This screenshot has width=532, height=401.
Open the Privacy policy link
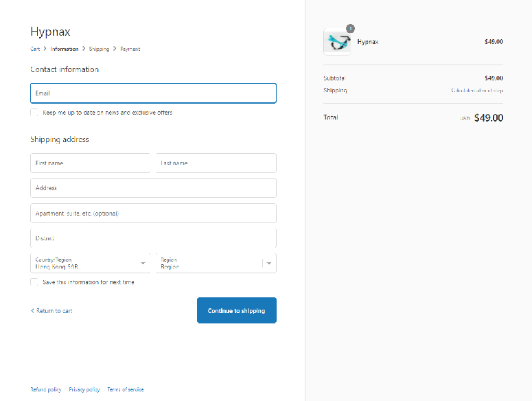click(84, 389)
